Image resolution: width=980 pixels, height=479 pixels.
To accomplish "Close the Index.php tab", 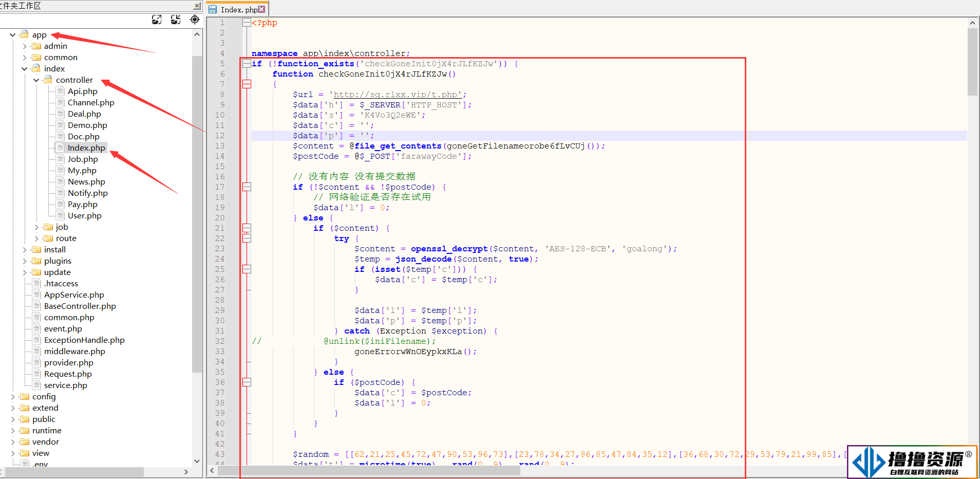I will 262,9.
